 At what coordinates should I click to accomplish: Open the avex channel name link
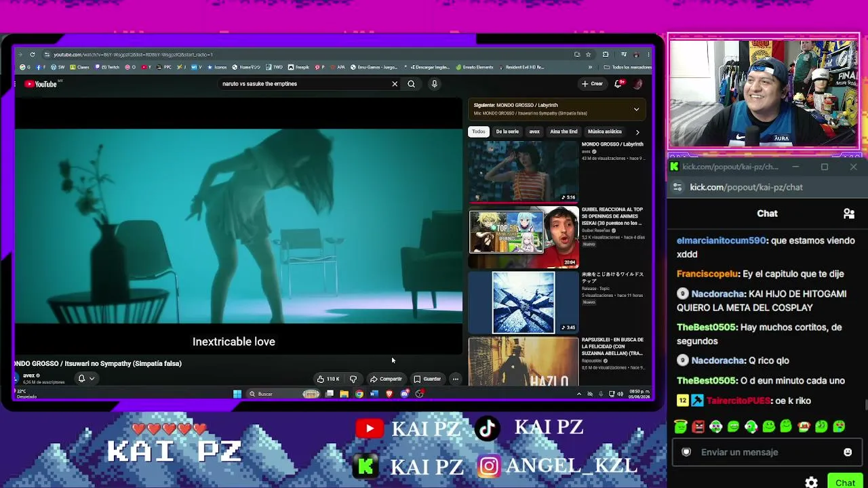pos(28,375)
